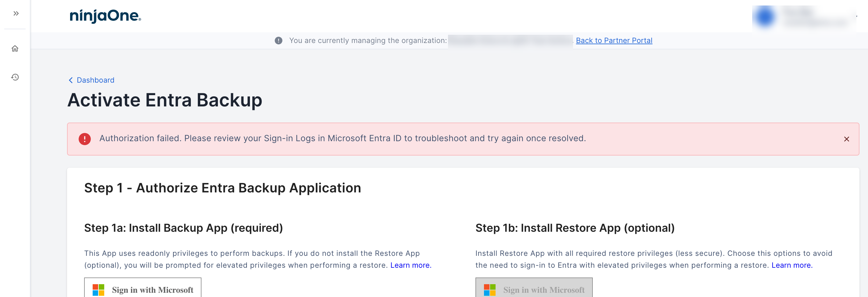The image size is (868, 297).
Task: Click the back chevron next to Dashboard
Action: pos(71,80)
